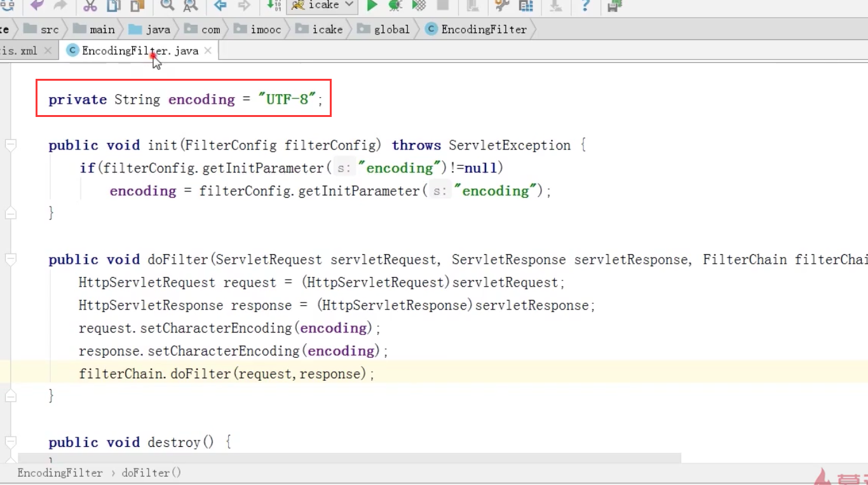
Task: Select EncodingFilter class in the navigation bar
Action: tap(477, 29)
